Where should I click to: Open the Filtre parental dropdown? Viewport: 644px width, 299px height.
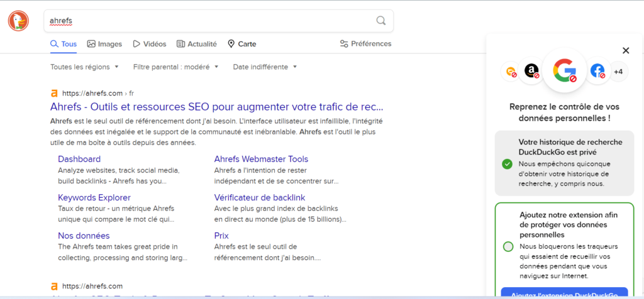(175, 67)
